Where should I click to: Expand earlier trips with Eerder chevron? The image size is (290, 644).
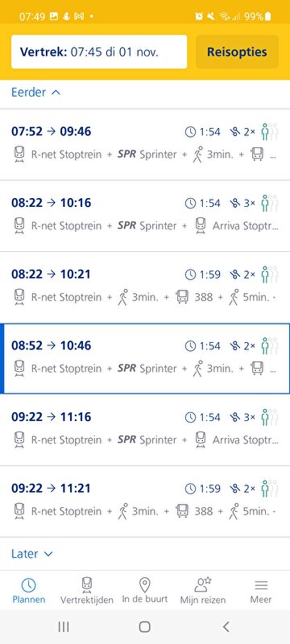(35, 93)
